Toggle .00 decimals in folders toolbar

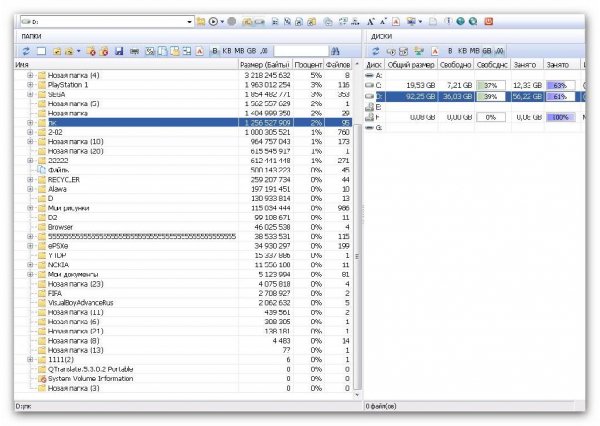[x=264, y=51]
